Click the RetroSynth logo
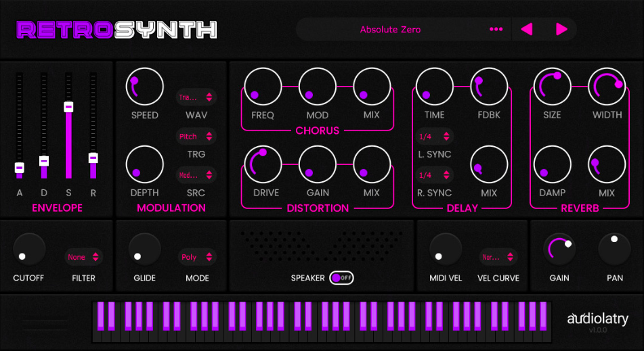This screenshot has height=351, width=644. point(116,30)
